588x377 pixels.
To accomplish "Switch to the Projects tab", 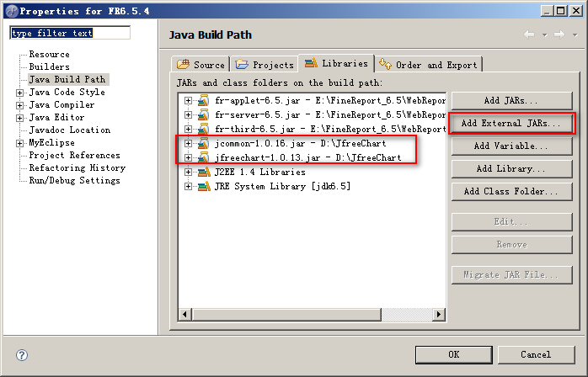I will pyautogui.click(x=265, y=65).
